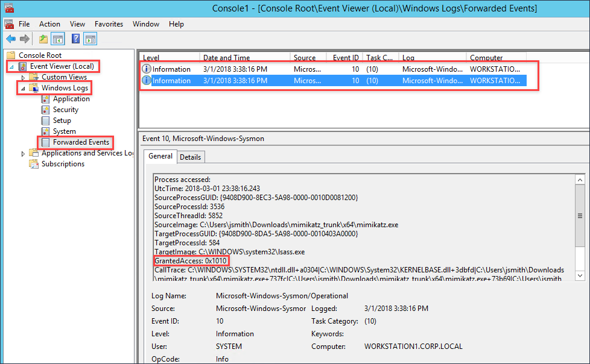Sort events by the Computer column header
590x364 pixels.
point(496,57)
